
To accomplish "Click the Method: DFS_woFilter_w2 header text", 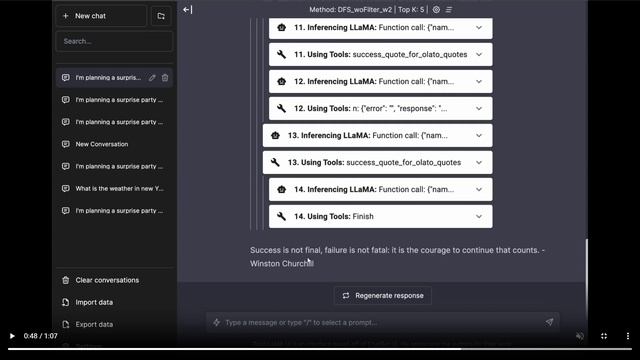I will 350,9.
